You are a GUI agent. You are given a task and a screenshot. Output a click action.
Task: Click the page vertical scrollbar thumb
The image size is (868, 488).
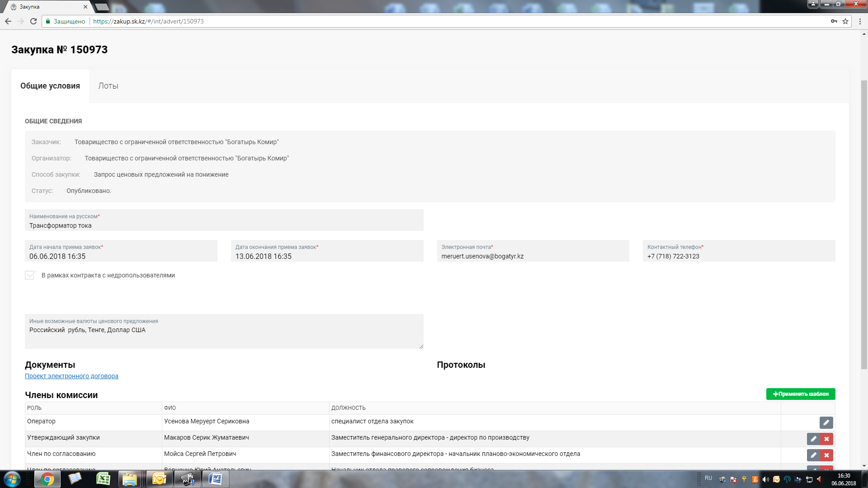[x=864, y=225]
